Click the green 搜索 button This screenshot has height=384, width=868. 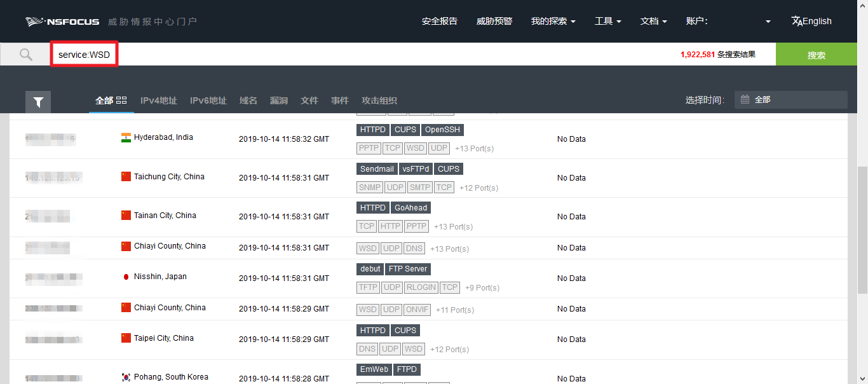click(817, 55)
